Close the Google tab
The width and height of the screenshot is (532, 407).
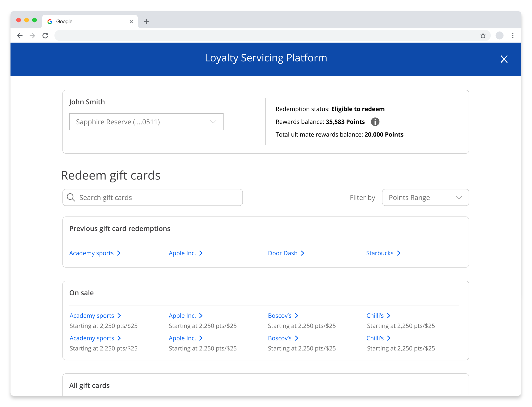point(131,21)
